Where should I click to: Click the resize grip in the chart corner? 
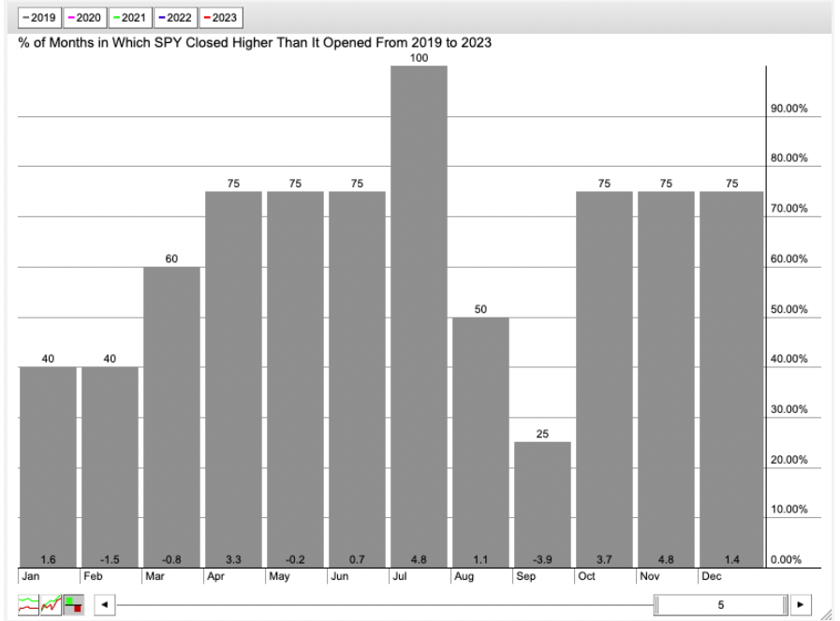pos(827,614)
